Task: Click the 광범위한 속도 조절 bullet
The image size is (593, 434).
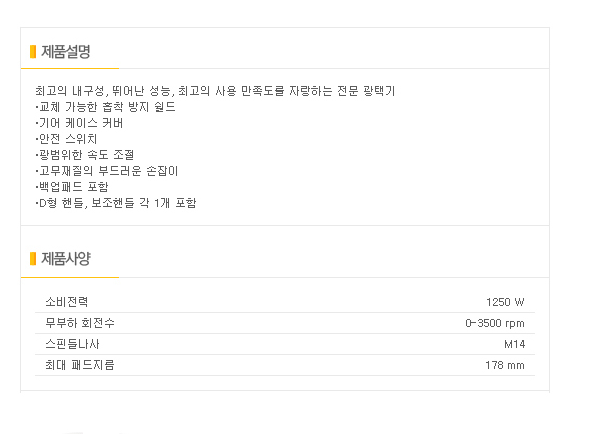Action: [85, 155]
